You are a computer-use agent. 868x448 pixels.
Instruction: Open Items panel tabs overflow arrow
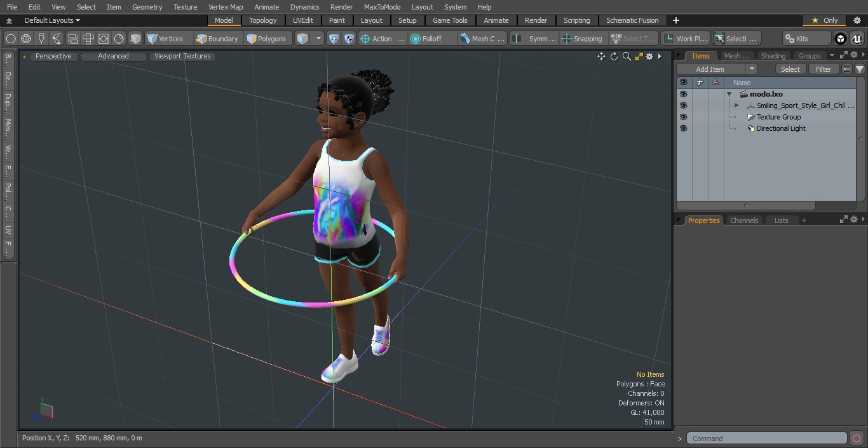click(x=832, y=56)
